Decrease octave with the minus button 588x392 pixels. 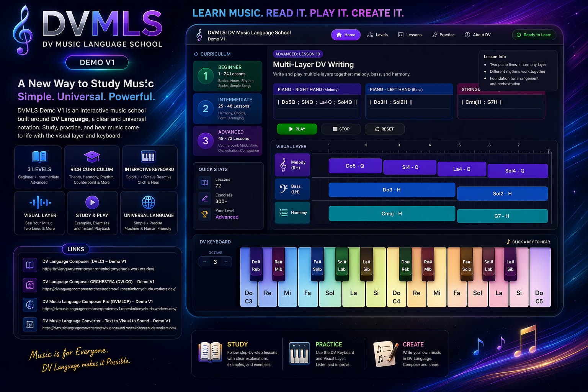[205, 262]
